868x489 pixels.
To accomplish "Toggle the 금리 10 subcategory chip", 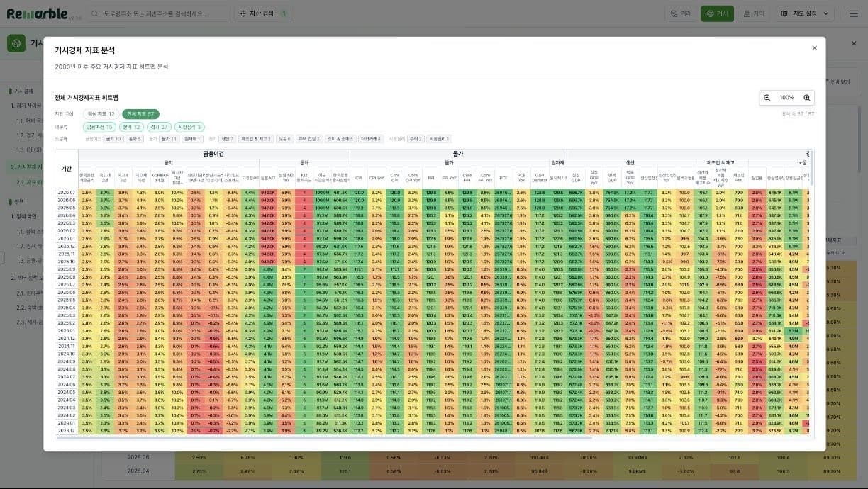I will click(113, 139).
